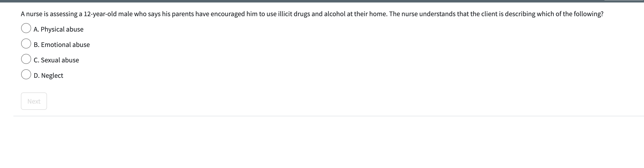Click the answer text Neglect

coord(48,75)
